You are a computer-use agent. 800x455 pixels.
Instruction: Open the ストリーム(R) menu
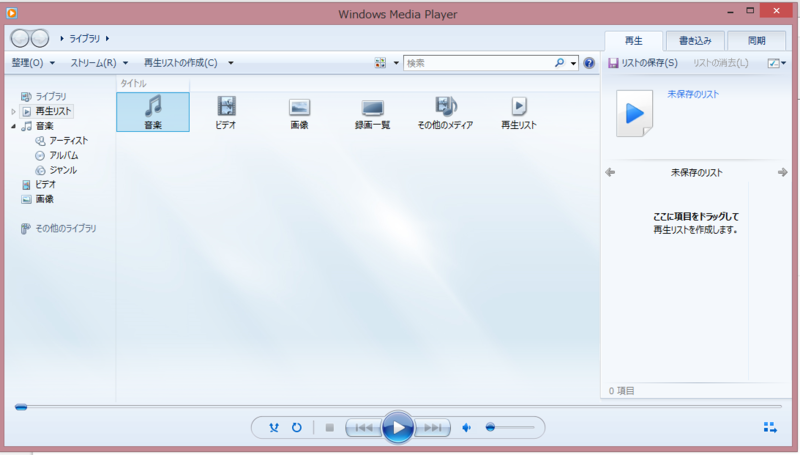pos(99,63)
